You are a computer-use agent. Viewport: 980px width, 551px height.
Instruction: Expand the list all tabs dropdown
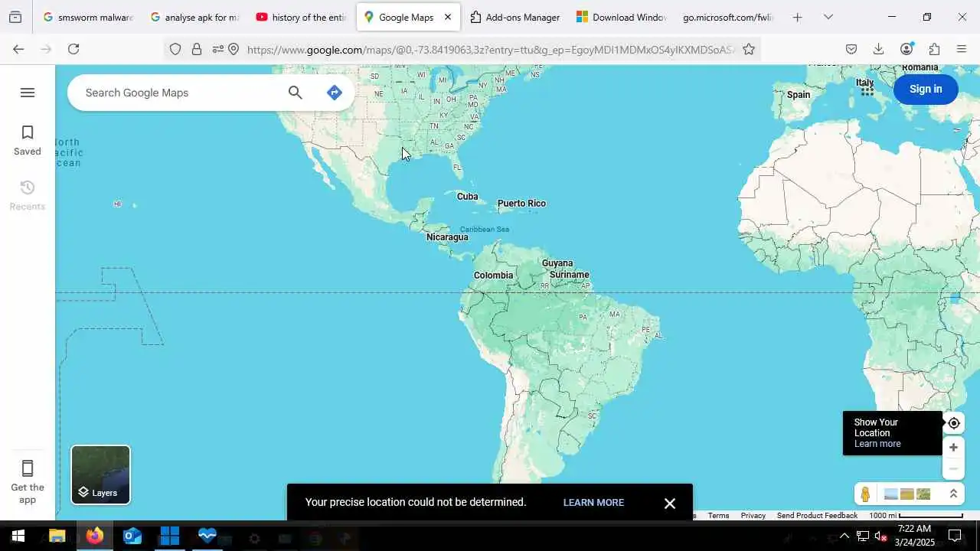click(x=828, y=17)
